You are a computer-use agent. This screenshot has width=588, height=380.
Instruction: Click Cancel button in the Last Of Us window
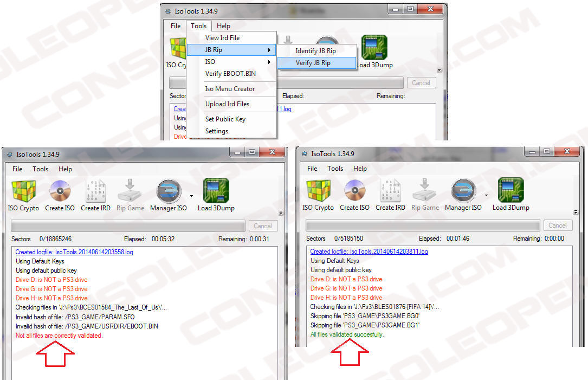(263, 226)
